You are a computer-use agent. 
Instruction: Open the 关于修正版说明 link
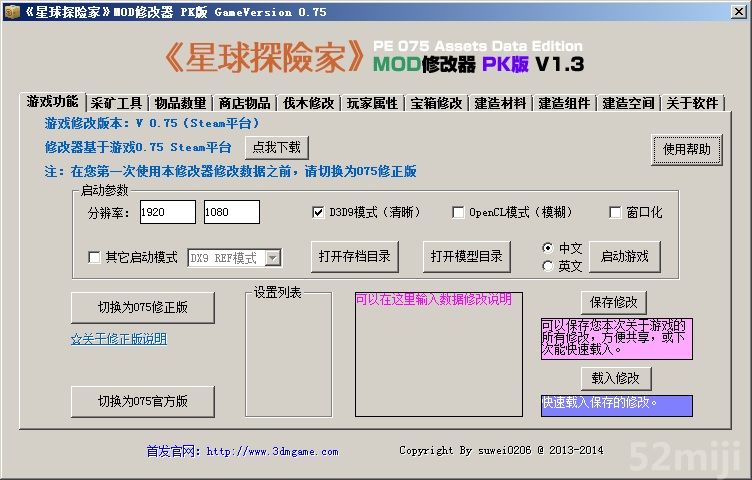click(x=118, y=339)
